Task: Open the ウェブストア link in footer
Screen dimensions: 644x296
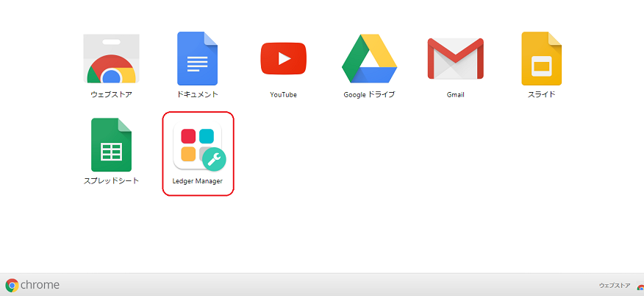Action: (615, 285)
